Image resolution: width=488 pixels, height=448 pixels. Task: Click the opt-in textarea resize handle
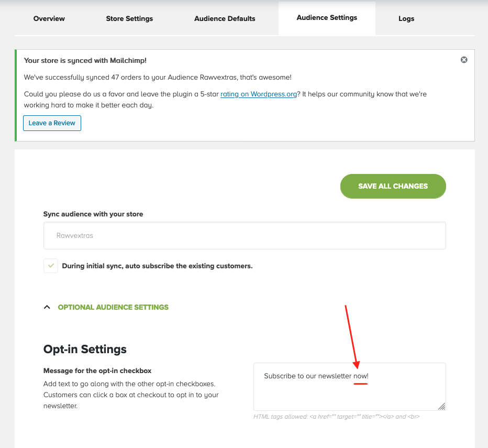pos(441,406)
